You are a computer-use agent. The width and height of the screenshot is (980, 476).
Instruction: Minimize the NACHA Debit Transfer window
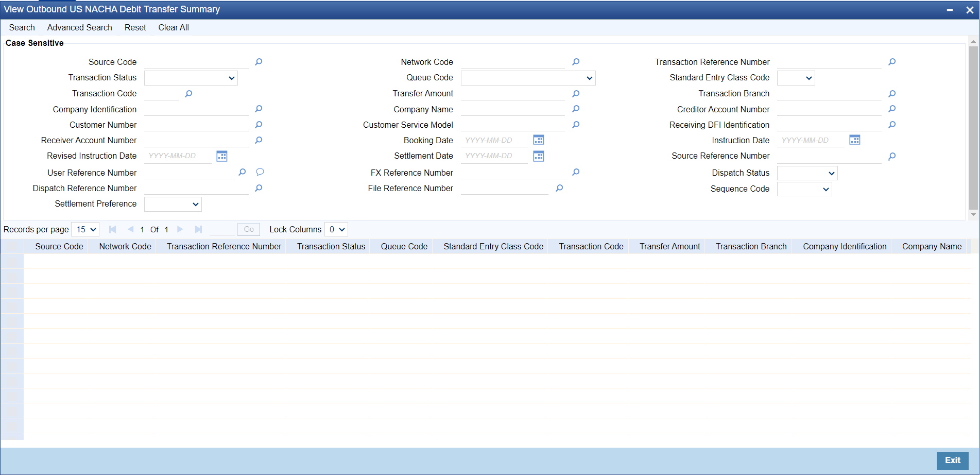click(x=950, y=10)
